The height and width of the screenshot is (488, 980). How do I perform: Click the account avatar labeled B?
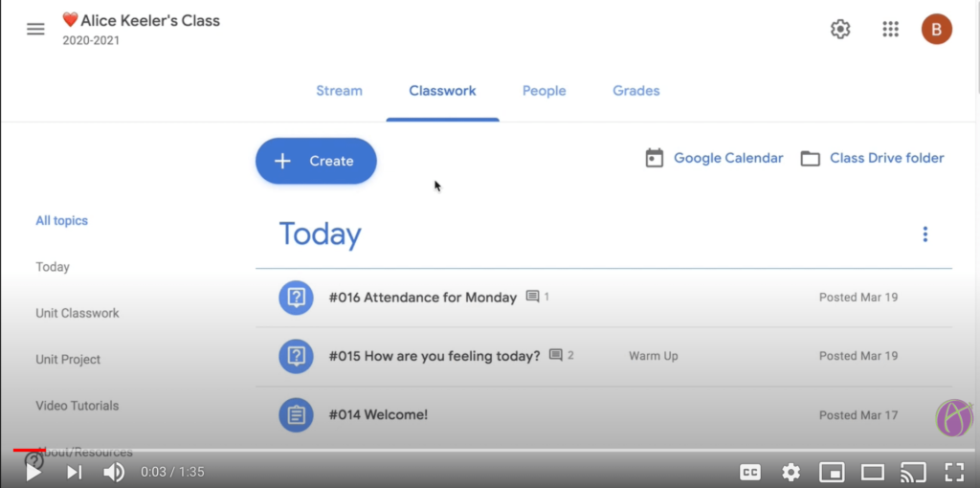936,29
